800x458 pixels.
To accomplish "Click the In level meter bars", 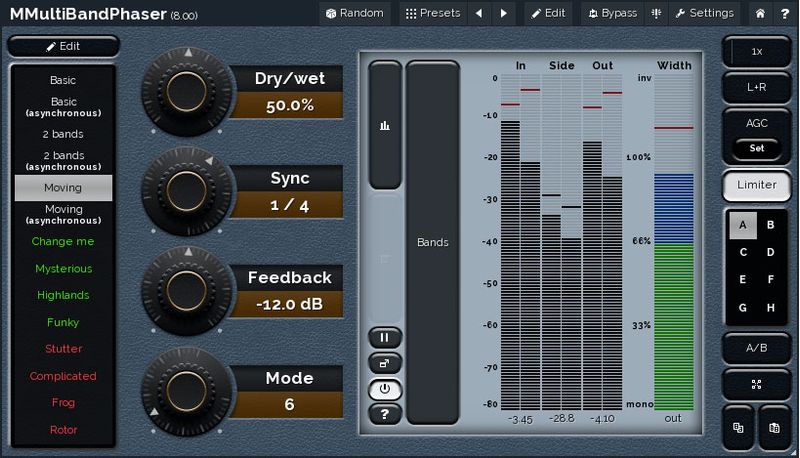I will click(520, 242).
